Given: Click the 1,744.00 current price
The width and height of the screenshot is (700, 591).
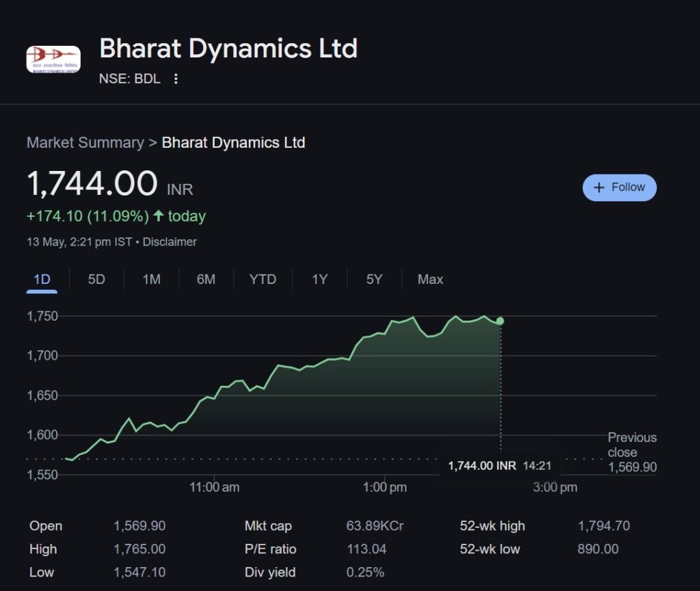Looking at the screenshot, I should click(92, 183).
